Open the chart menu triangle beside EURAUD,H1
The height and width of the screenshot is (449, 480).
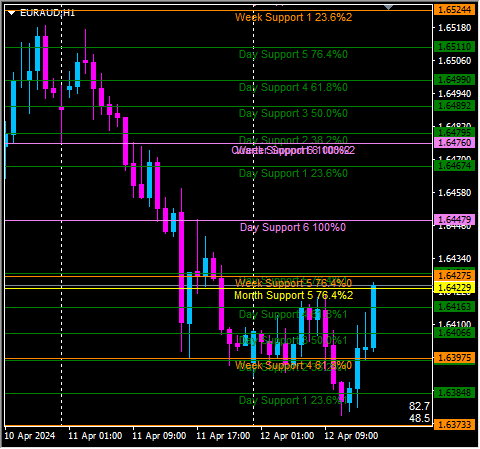coord(12,13)
